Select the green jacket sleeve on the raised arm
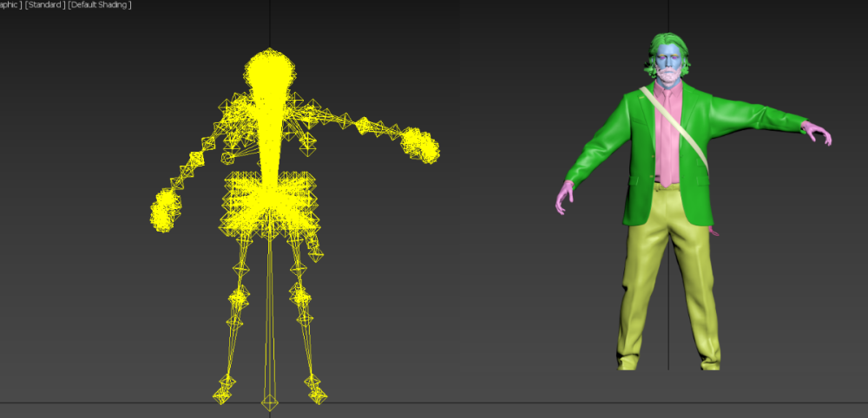868x418 pixels. [755, 117]
